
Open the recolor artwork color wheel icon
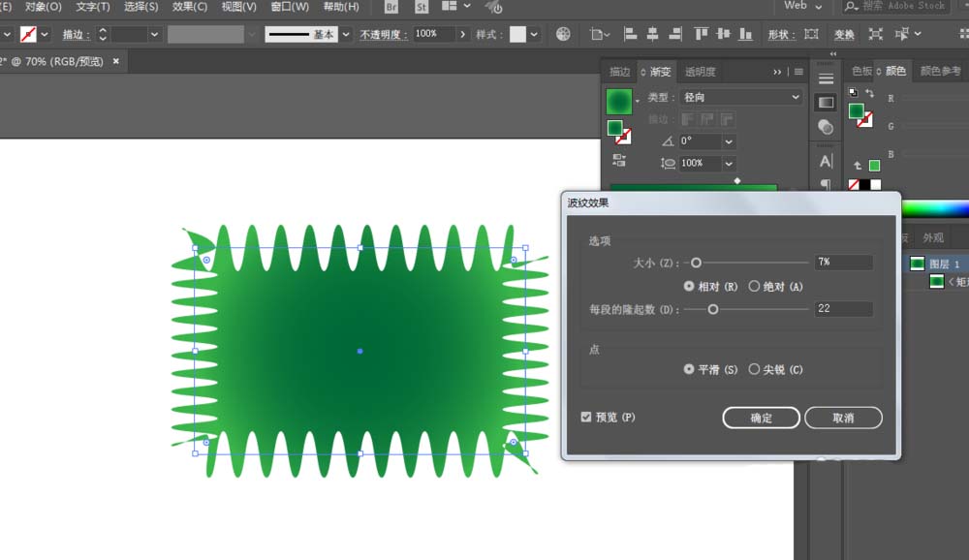point(563,34)
